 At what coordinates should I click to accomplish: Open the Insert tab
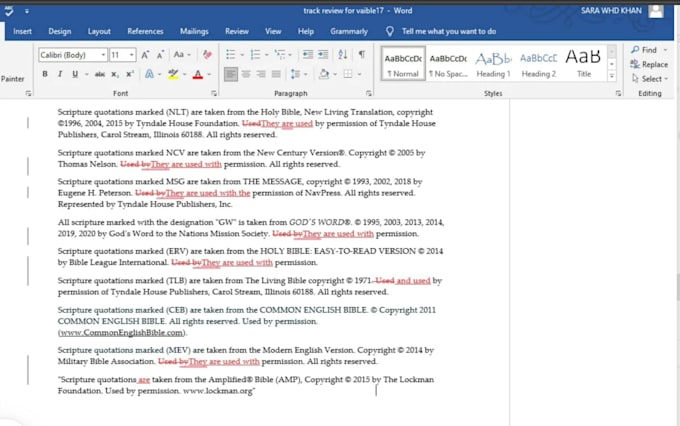tap(22, 31)
